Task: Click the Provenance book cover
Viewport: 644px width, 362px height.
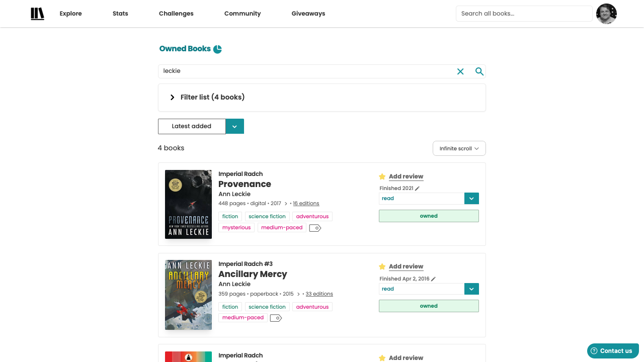Action: coord(188,204)
